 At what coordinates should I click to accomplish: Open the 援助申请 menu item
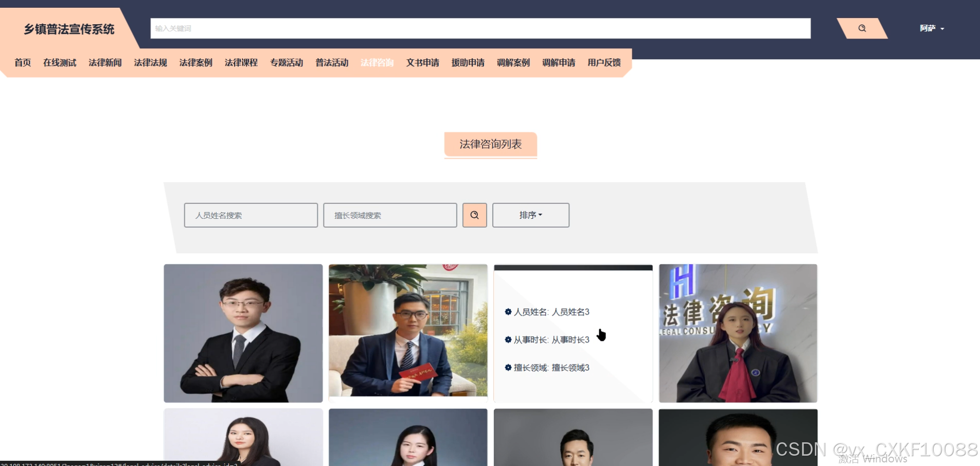pos(468,63)
